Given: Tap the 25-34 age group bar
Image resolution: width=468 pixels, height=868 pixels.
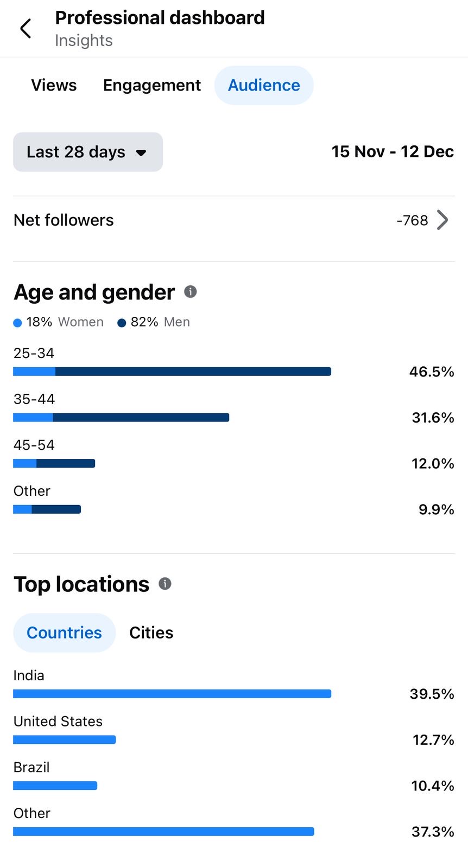Looking at the screenshot, I should point(172,372).
